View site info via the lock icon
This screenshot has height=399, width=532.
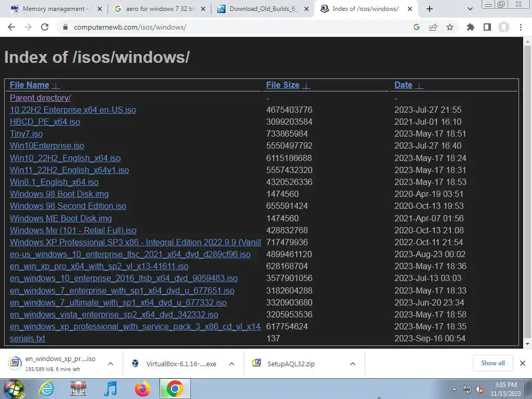(65, 27)
